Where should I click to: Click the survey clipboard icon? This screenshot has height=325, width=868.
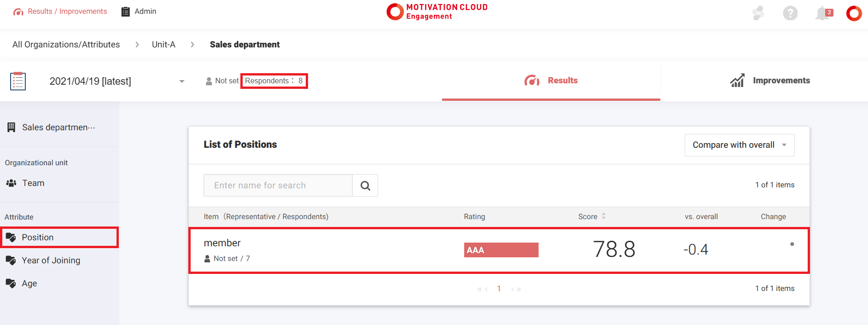coord(18,81)
